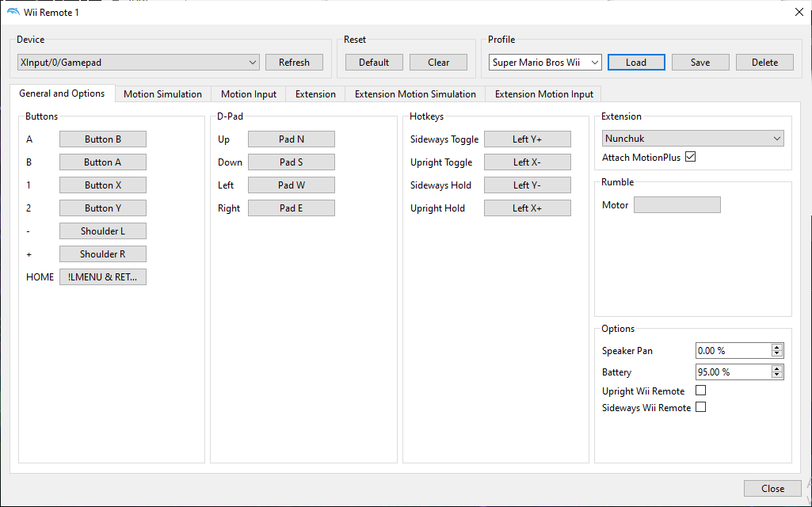Reset mappings with the Default button
Viewport: 812px width, 507px height.
tap(374, 62)
